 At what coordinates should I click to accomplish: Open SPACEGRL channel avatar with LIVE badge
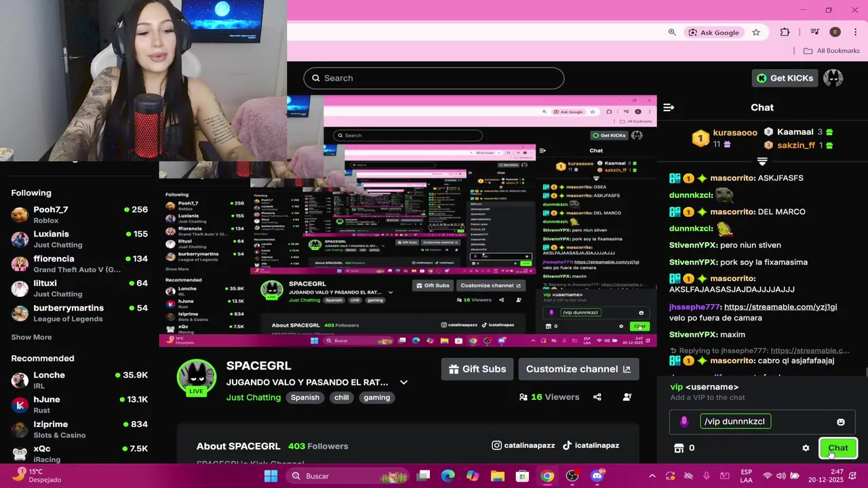click(x=197, y=378)
